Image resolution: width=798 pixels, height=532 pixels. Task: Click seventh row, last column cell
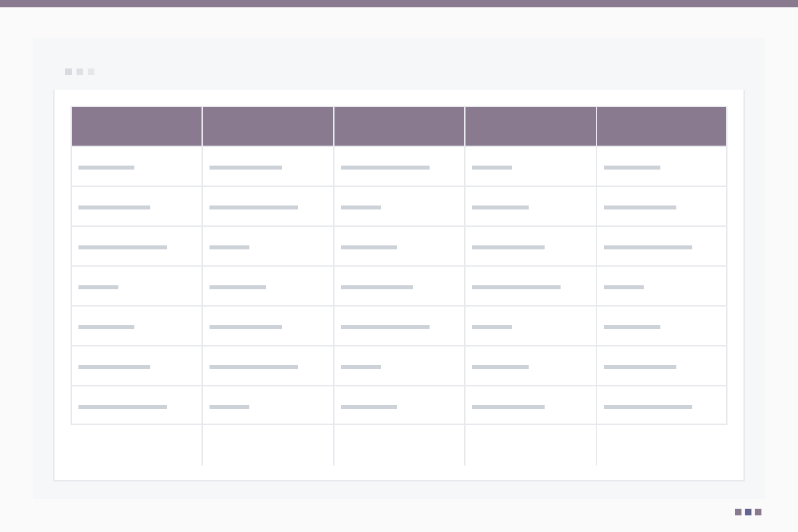[662, 405]
